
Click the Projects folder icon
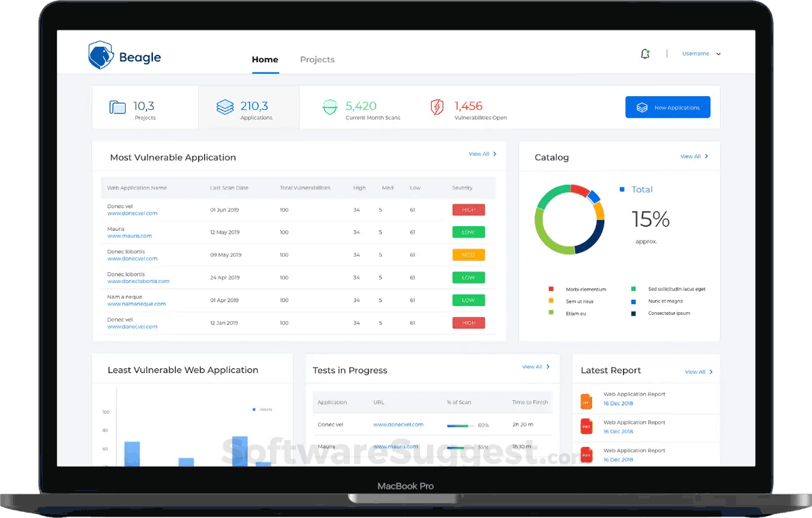tap(118, 106)
